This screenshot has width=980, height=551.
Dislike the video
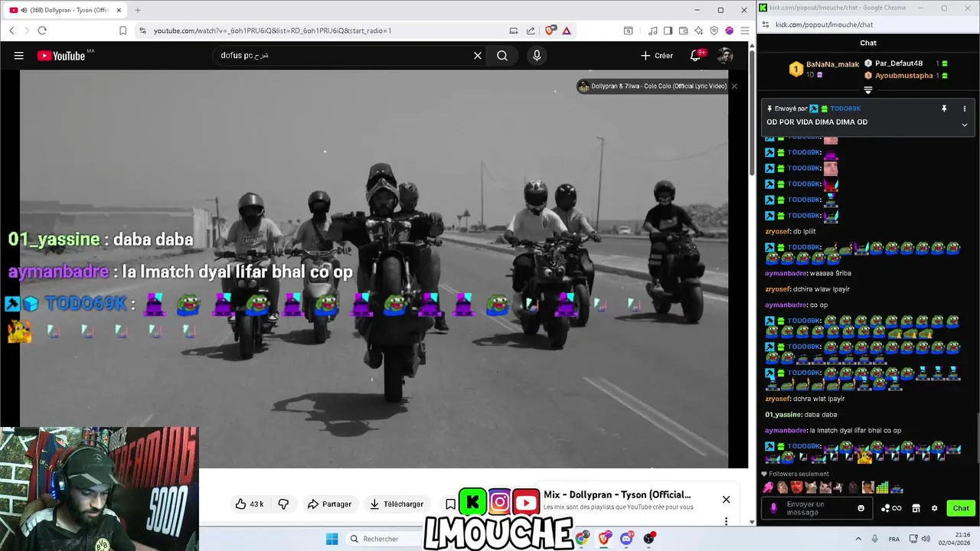click(x=283, y=504)
